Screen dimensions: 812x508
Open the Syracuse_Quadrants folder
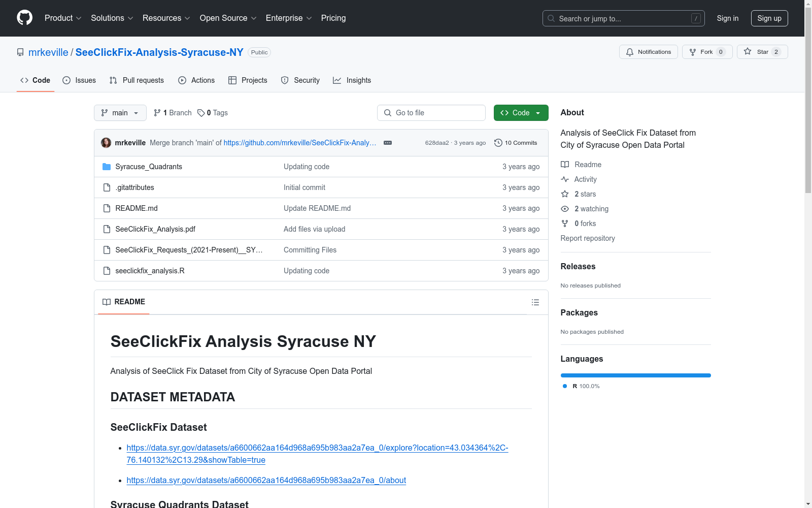pos(149,167)
